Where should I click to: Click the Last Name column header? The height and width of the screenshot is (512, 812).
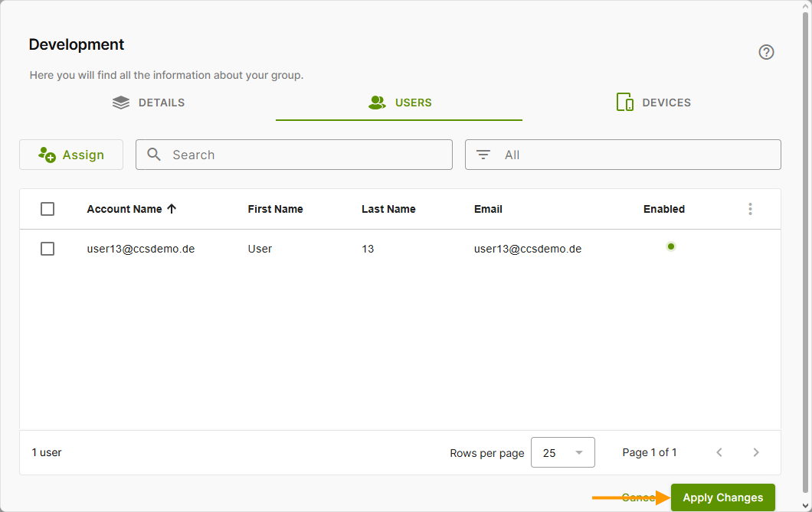pos(388,209)
